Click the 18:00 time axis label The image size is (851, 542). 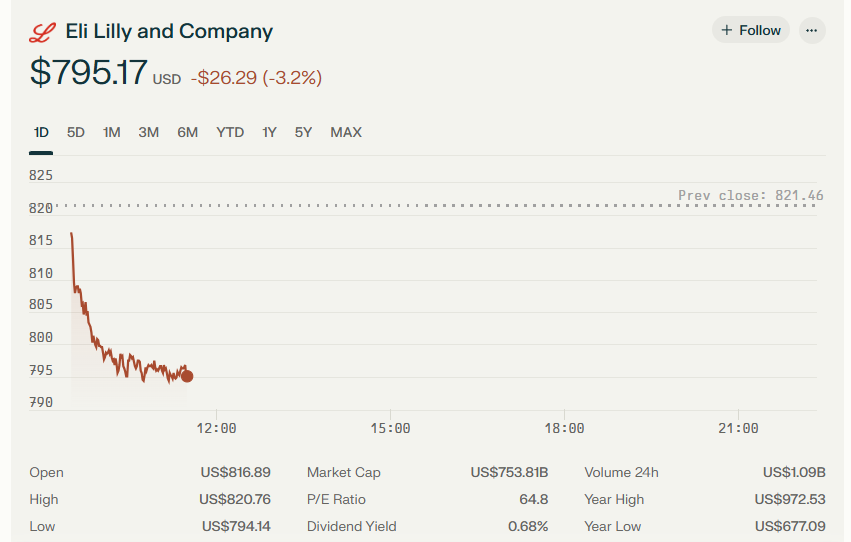pyautogui.click(x=564, y=429)
